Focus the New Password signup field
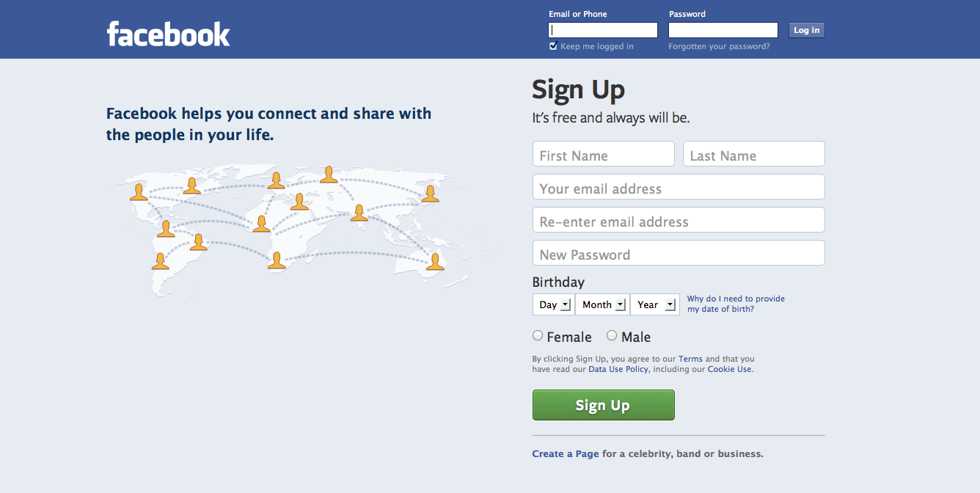This screenshot has height=493, width=980. click(679, 253)
